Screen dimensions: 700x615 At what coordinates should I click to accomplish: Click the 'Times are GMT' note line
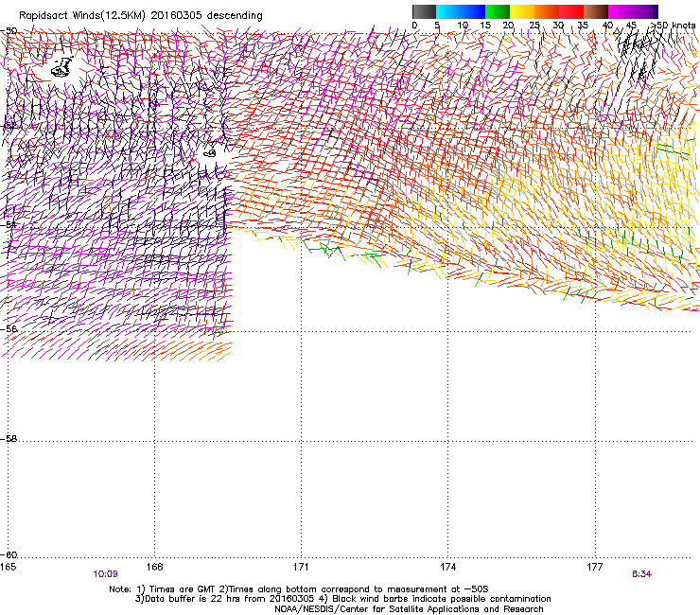click(x=299, y=589)
